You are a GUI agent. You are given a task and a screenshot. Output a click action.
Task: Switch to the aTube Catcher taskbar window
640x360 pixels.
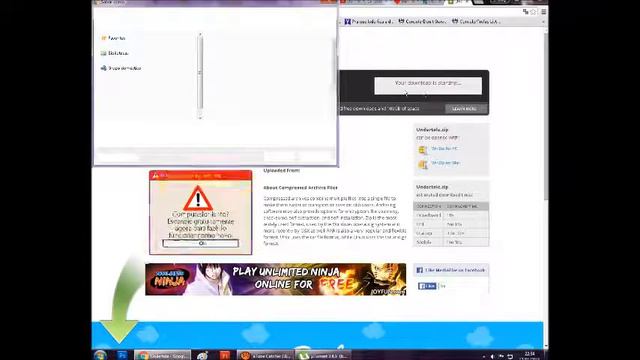pos(265,356)
